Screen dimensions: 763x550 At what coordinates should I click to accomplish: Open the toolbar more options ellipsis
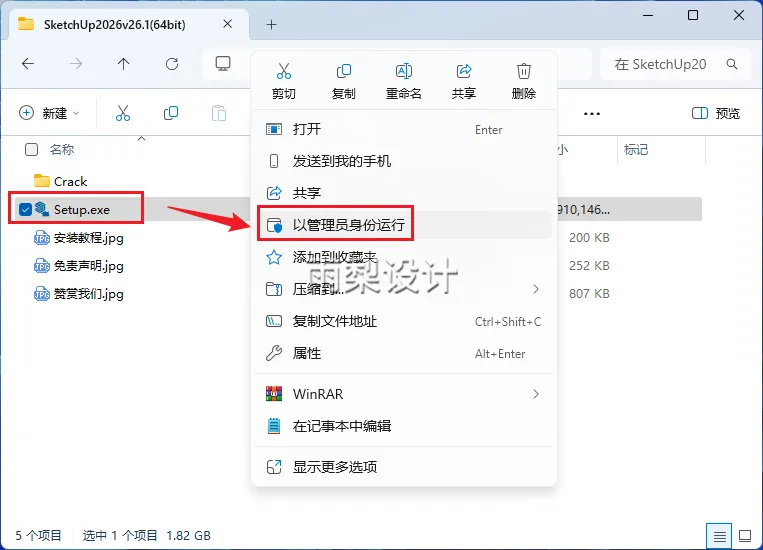coord(592,114)
